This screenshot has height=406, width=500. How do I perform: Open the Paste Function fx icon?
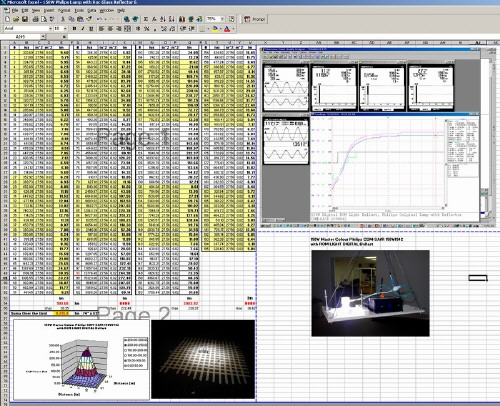154,19
